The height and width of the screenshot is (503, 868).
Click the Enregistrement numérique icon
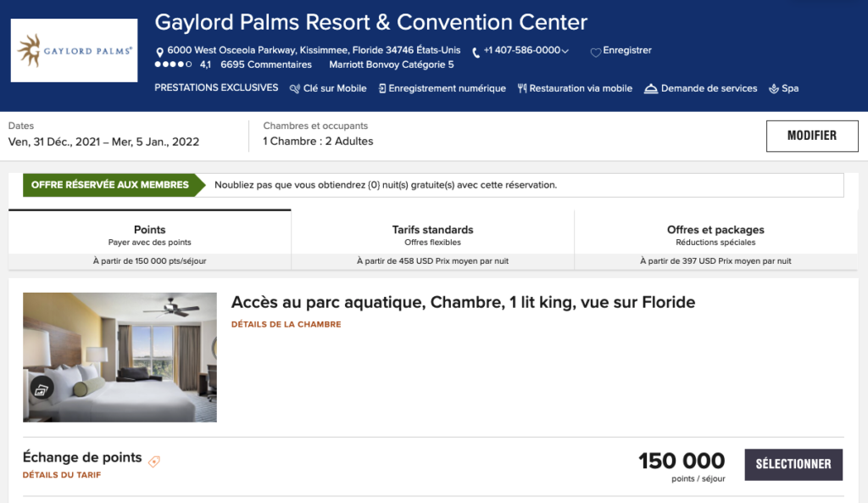382,88
